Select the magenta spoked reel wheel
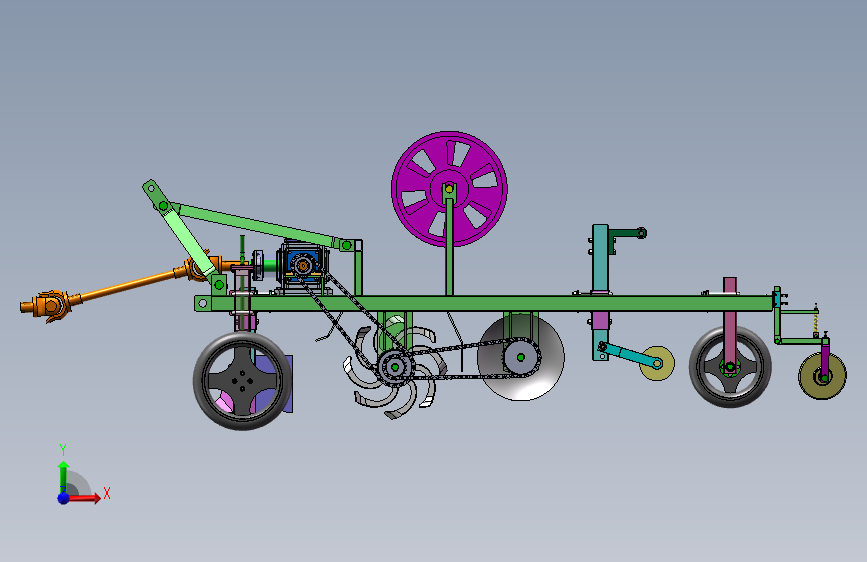 pos(449,189)
